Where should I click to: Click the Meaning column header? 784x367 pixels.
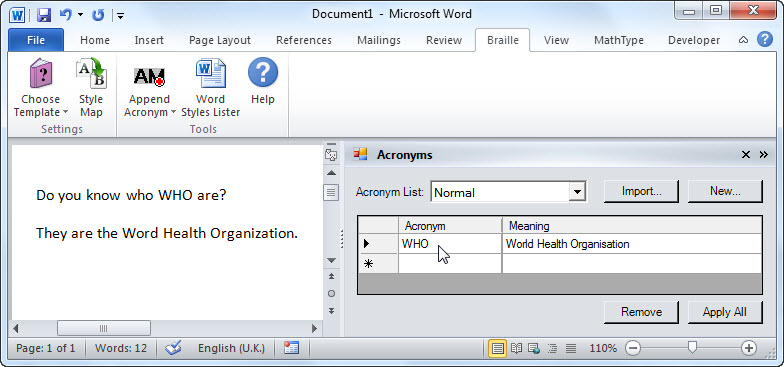point(632,226)
